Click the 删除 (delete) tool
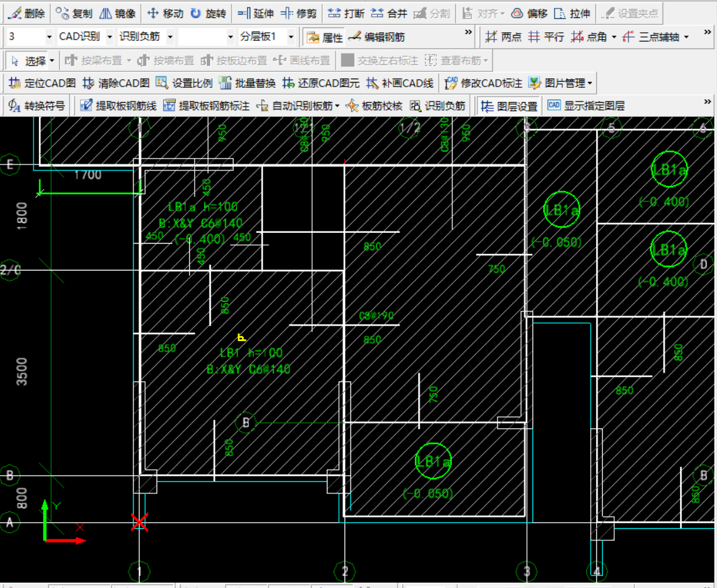Image resolution: width=717 pixels, height=588 pixels. point(27,13)
